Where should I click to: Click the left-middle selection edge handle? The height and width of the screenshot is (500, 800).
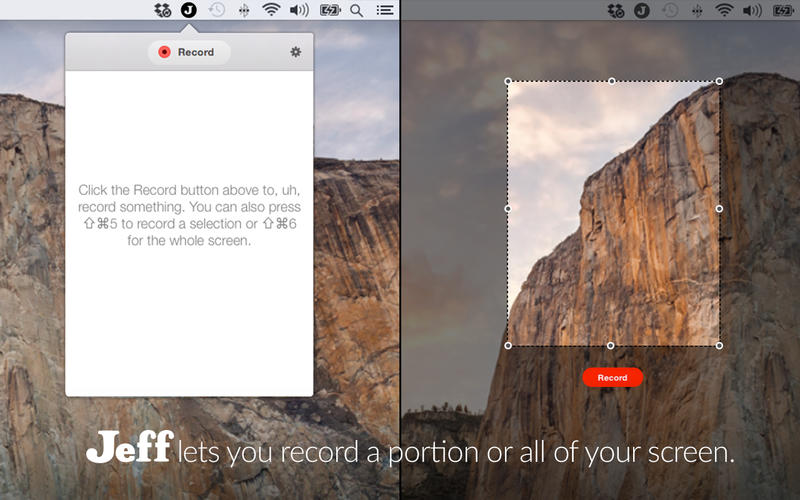pos(508,209)
